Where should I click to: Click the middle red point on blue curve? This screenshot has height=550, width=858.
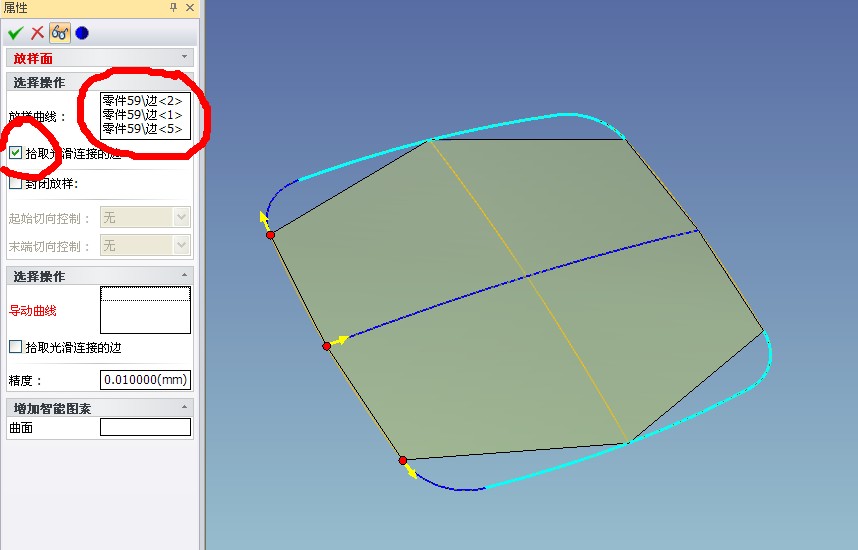(x=326, y=346)
